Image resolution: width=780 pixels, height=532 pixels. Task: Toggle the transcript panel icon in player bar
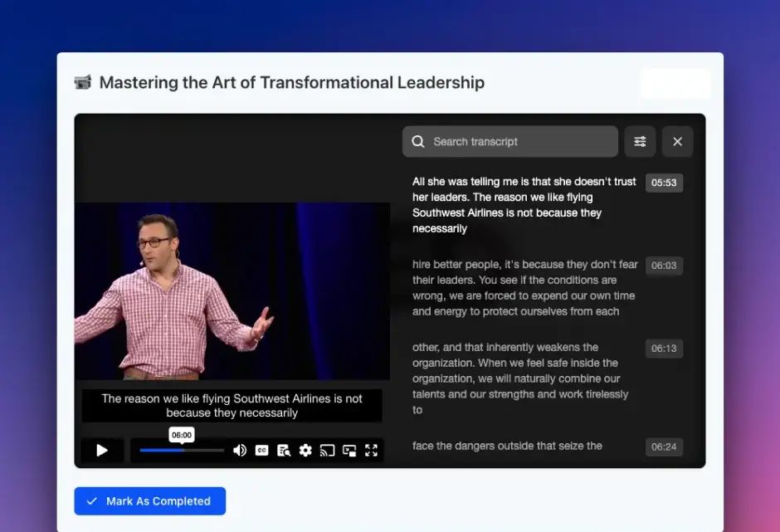click(x=284, y=451)
